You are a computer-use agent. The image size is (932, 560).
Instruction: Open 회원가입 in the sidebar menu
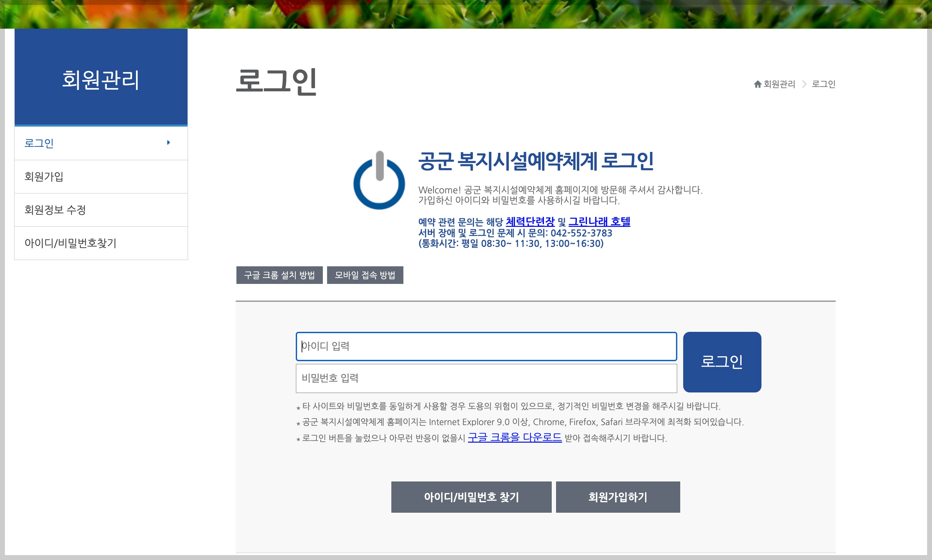(x=44, y=177)
